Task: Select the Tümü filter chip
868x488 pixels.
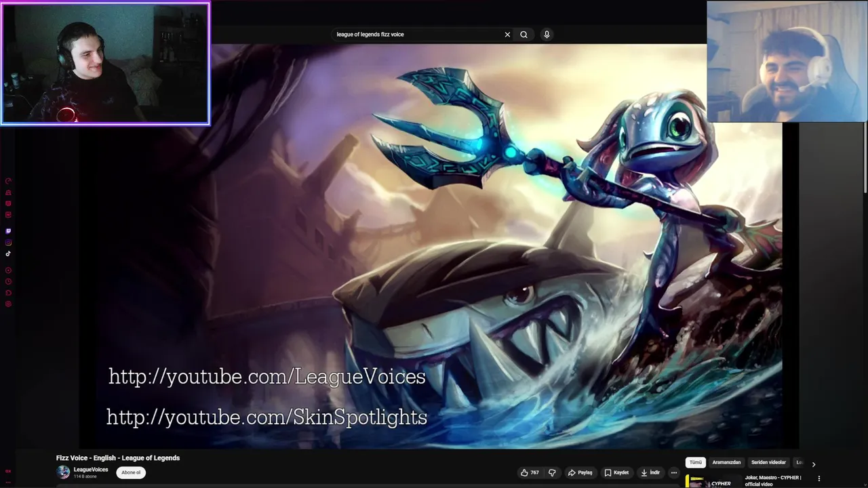Action: point(696,462)
